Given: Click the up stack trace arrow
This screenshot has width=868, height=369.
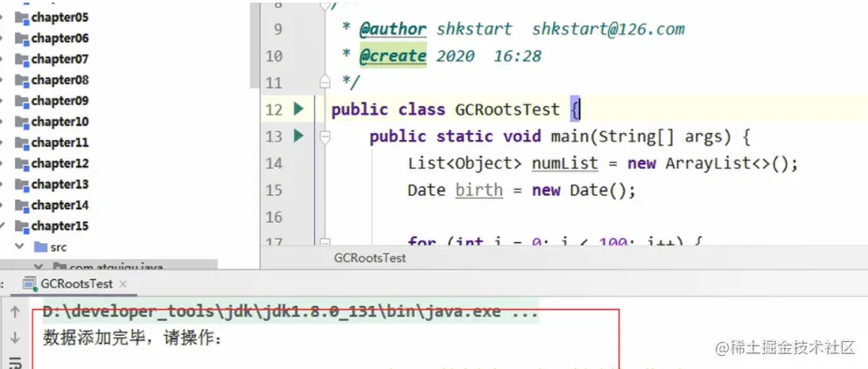Looking at the screenshot, I should [15, 312].
